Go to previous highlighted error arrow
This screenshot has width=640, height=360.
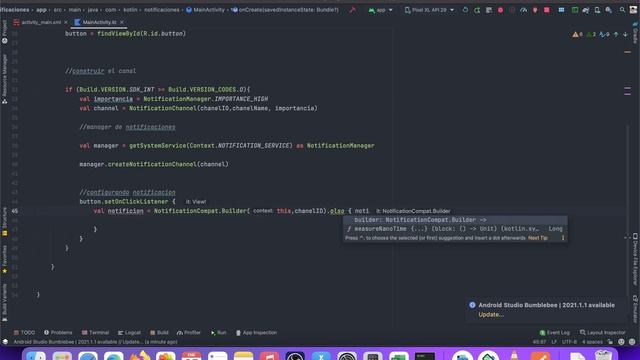click(616, 35)
